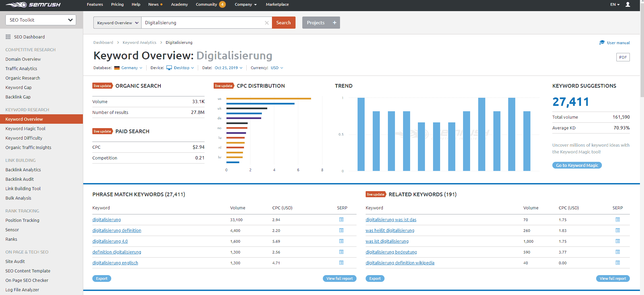Open Position Tracking in sidebar
Image resolution: width=644 pixels, height=295 pixels.
[22, 220]
